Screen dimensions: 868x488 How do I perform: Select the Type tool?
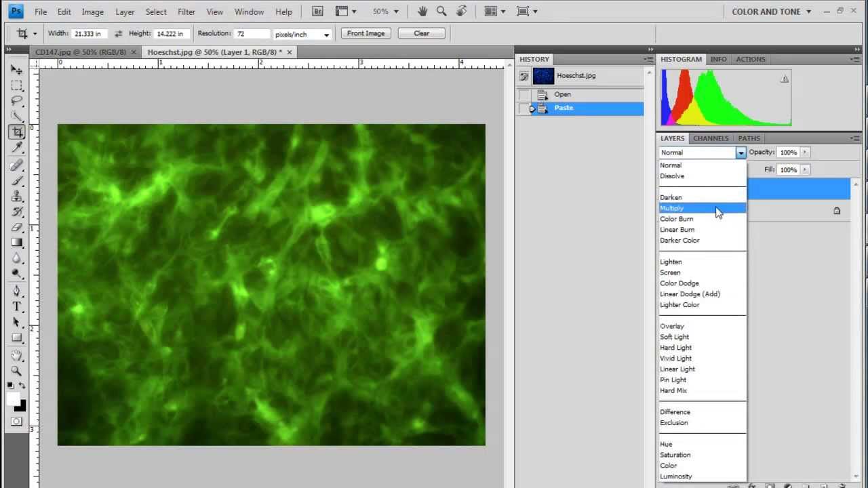(x=17, y=307)
